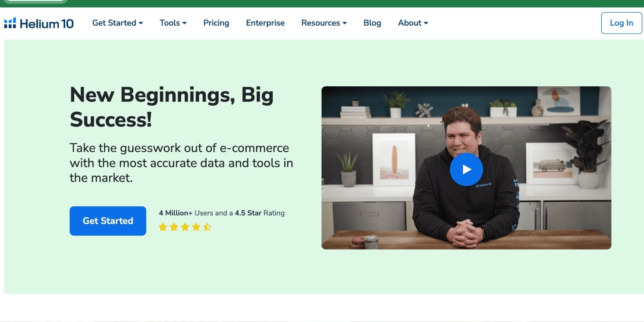
Task: Click the second yellow rating star
Action: click(174, 227)
